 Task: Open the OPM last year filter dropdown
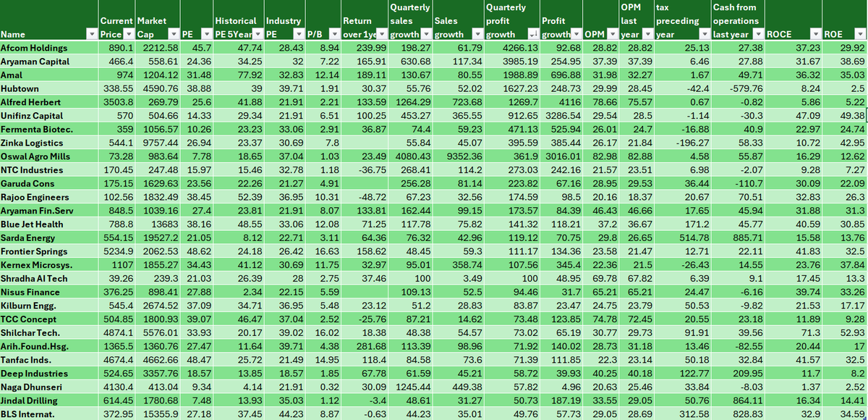tap(647, 34)
